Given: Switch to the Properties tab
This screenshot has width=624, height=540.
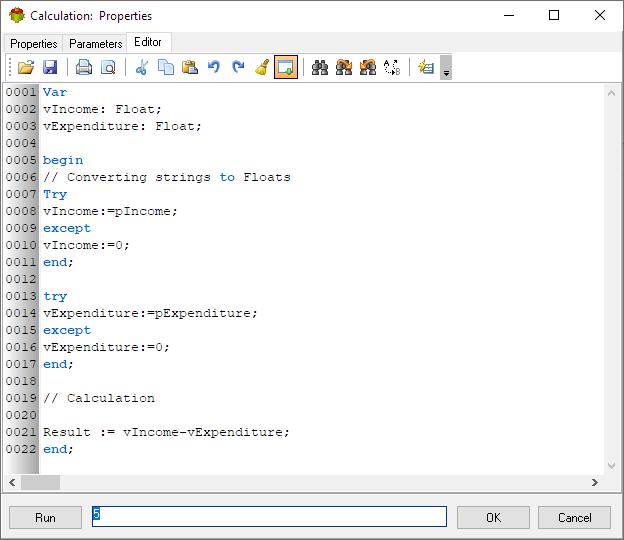Looking at the screenshot, I should [34, 44].
